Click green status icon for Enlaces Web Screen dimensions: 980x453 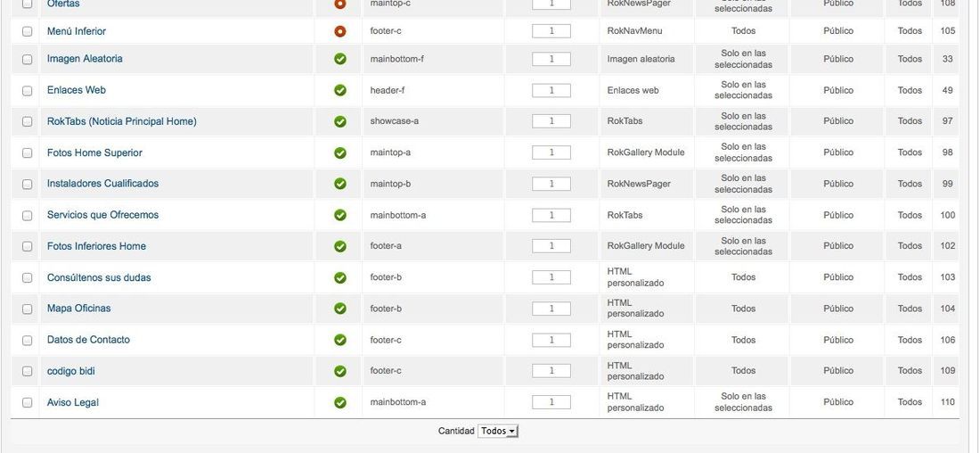pos(340,90)
